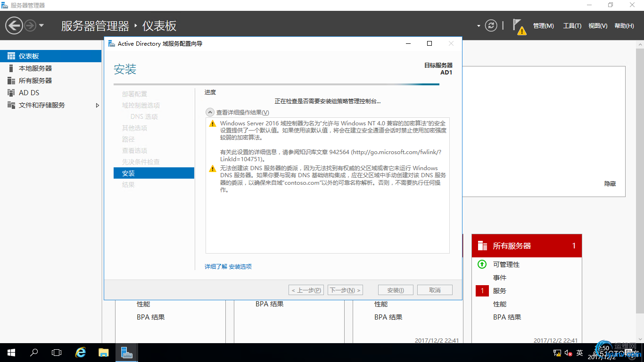Collapse 查看详细操作结果 expander
The height and width of the screenshot is (362, 644).
click(210, 112)
